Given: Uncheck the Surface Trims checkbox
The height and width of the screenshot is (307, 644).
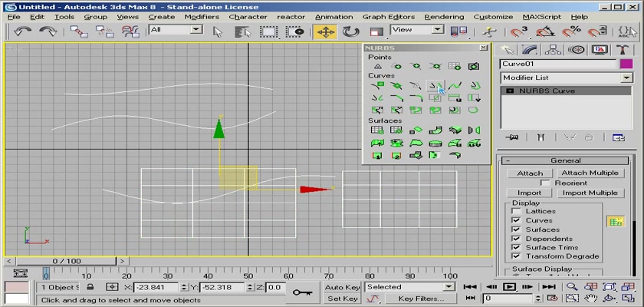Looking at the screenshot, I should [516, 247].
